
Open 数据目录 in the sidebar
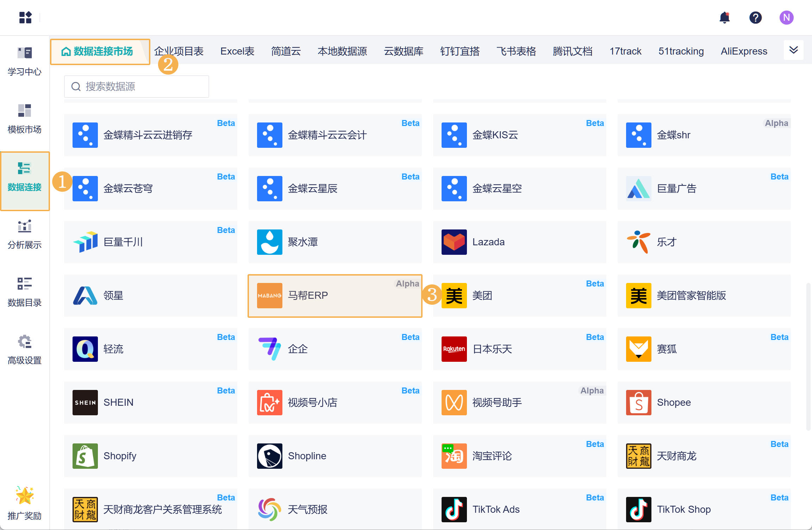pos(25,292)
